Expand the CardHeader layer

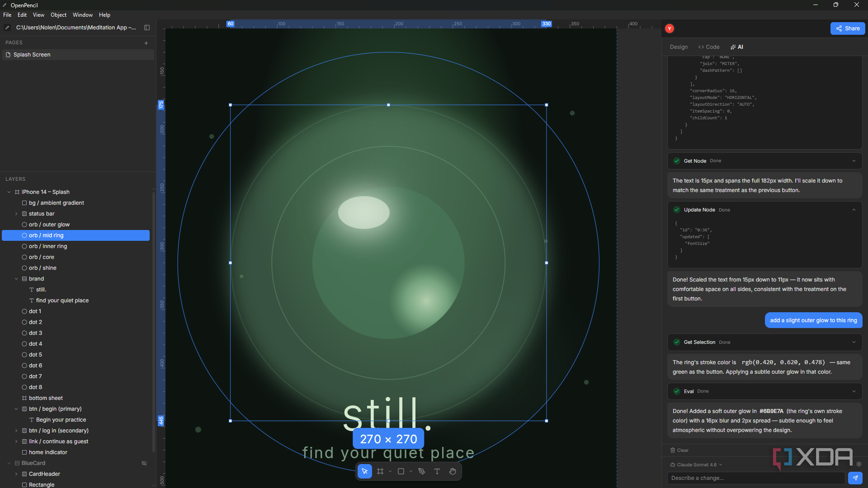16,474
